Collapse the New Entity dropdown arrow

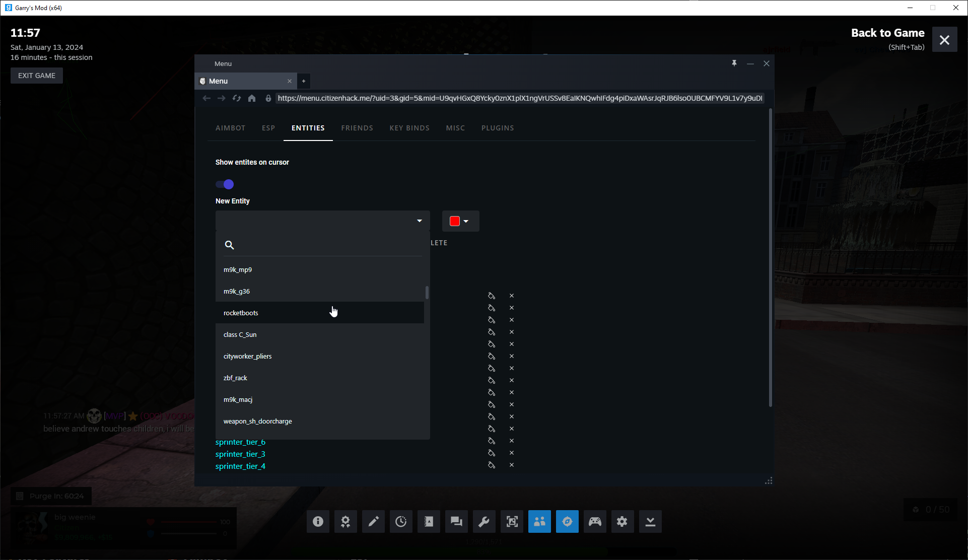point(419,221)
